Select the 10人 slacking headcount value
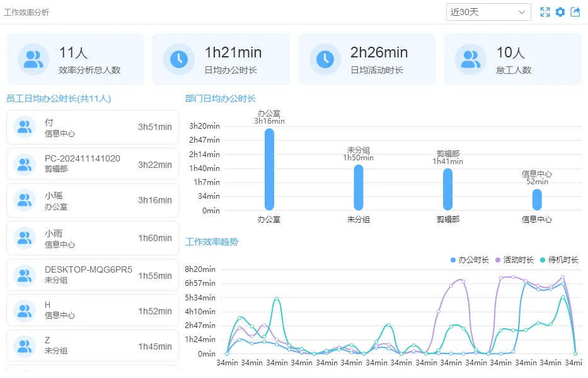 click(x=510, y=52)
